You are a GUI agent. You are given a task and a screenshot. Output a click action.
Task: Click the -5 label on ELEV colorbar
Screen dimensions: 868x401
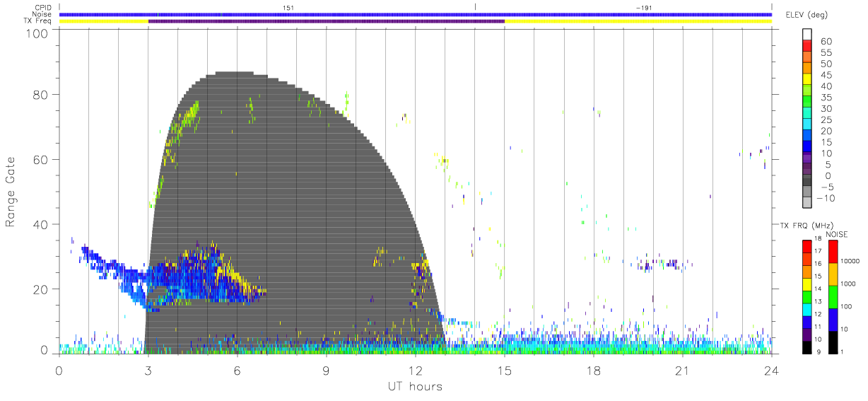coord(826,187)
